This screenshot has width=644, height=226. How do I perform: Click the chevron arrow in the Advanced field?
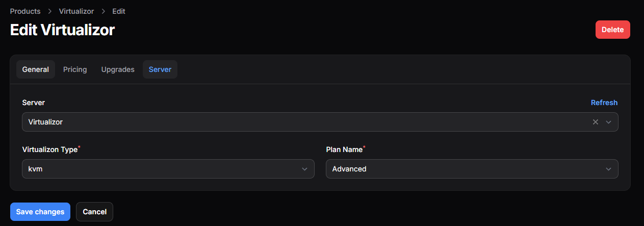pyautogui.click(x=608, y=169)
